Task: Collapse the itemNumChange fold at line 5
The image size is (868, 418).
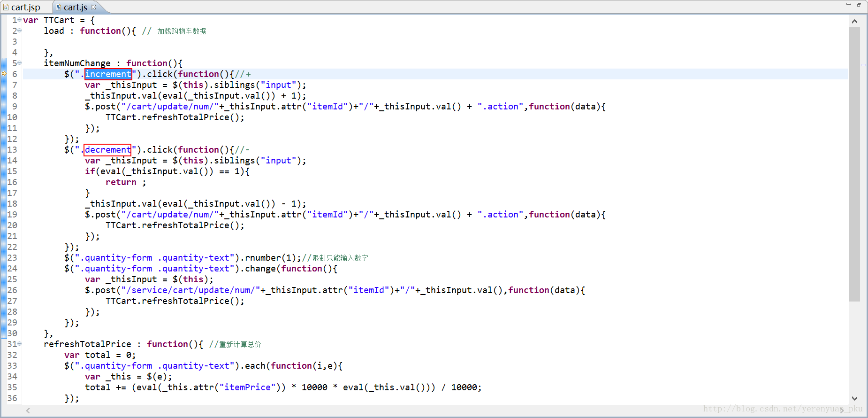Action: [20, 63]
